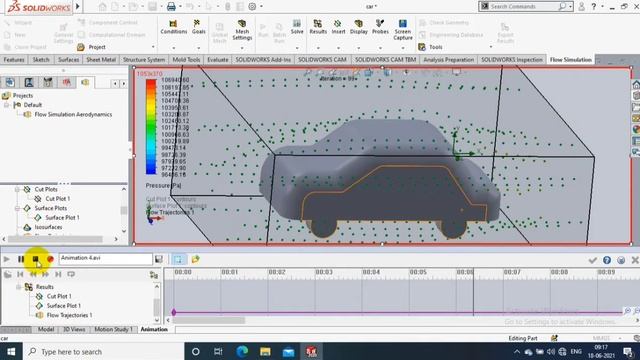The width and height of the screenshot is (640, 360).
Task: Jump to the animation start frame
Action: [x=20, y=274]
